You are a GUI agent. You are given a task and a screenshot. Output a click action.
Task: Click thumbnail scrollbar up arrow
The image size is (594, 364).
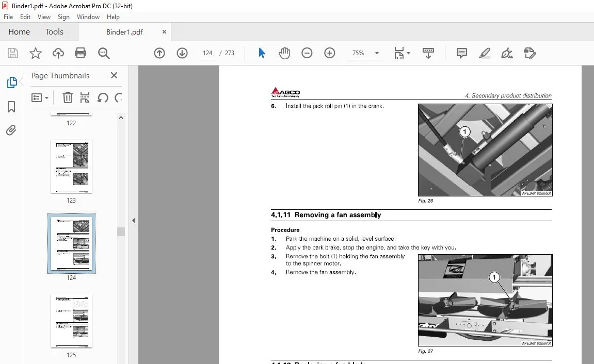coord(121,118)
